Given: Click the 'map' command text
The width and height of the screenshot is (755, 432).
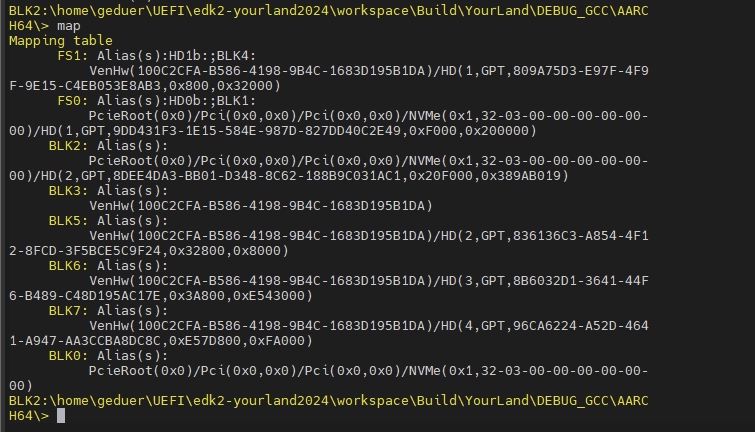Looking at the screenshot, I should (x=69, y=26).
